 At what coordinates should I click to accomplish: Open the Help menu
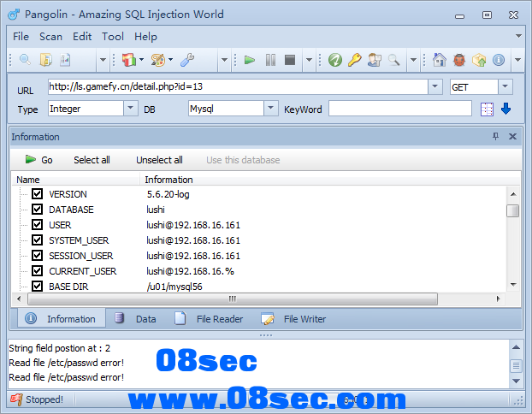(x=146, y=37)
